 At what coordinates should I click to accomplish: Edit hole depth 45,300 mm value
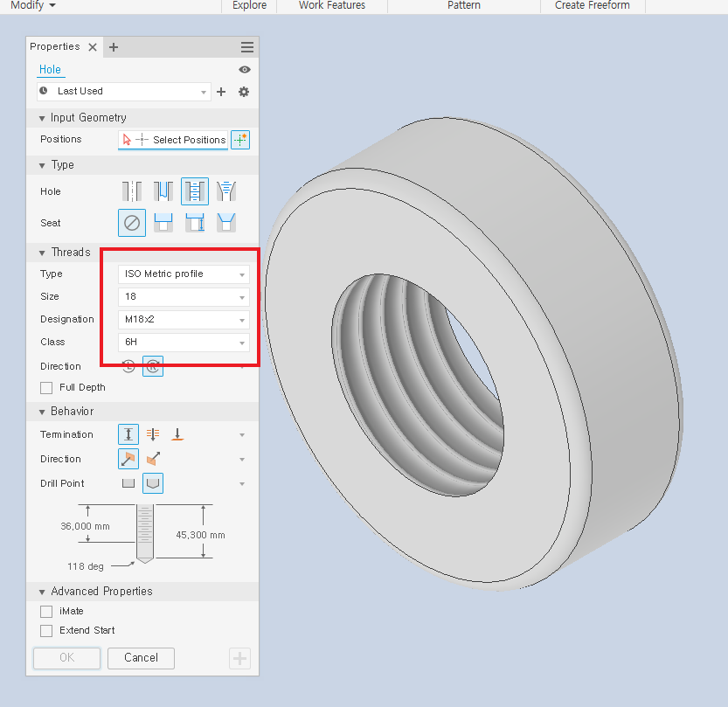pos(201,535)
